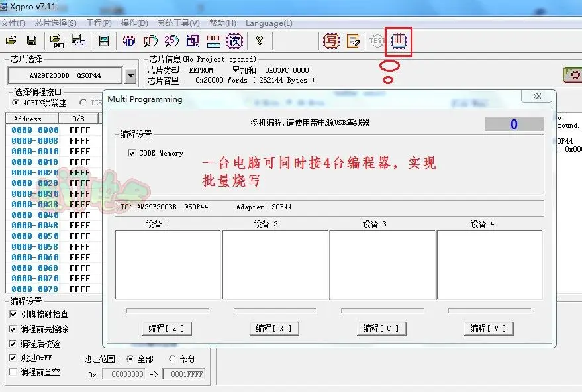Click the end address field 0001FFFF
The width and height of the screenshot is (582, 392).
(183, 374)
